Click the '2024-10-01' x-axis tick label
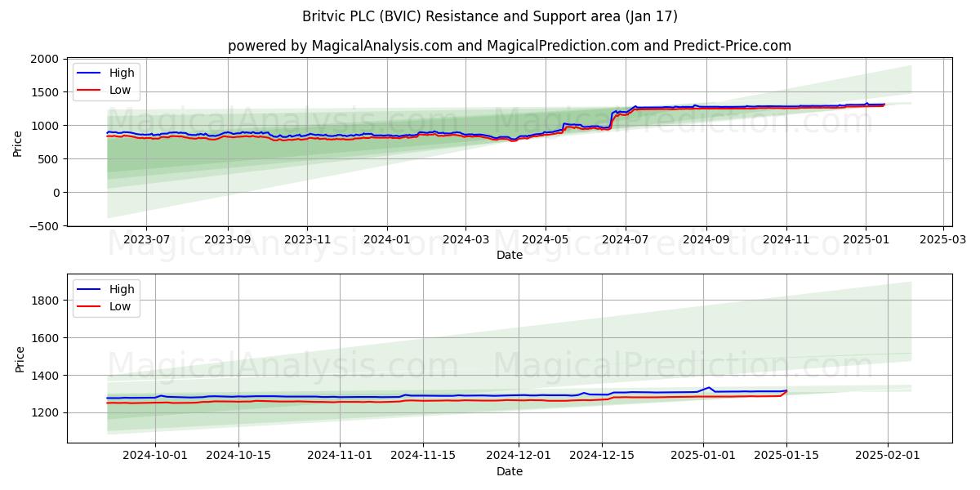The image size is (980, 490). coord(156,457)
